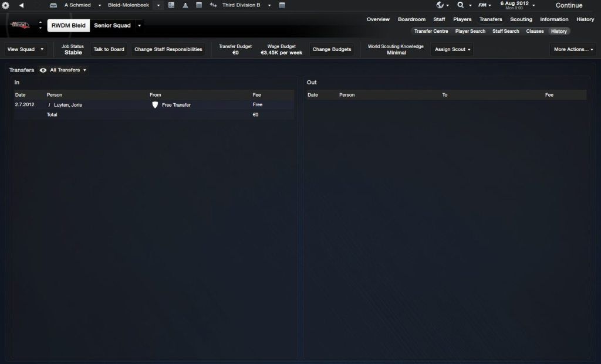Click the tactics board icon beside Bleid-Molenbeek
Image resolution: width=601 pixels, height=364 pixels.
[x=171, y=5]
